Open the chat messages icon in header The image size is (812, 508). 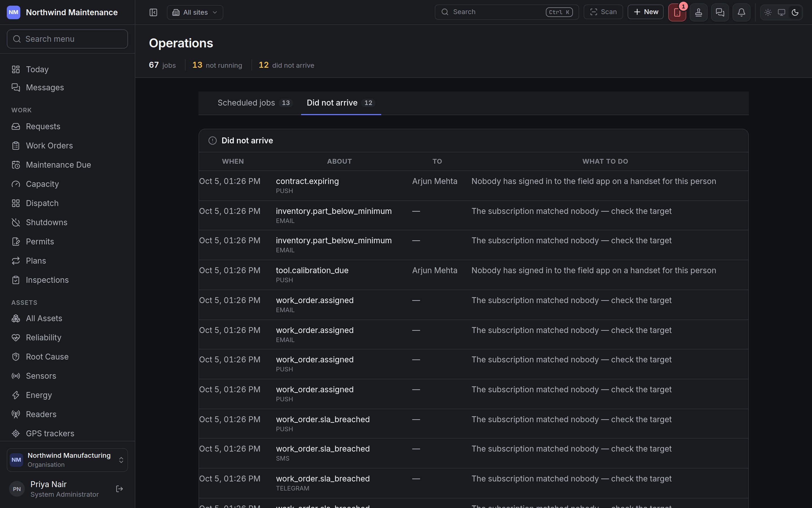coord(720,12)
